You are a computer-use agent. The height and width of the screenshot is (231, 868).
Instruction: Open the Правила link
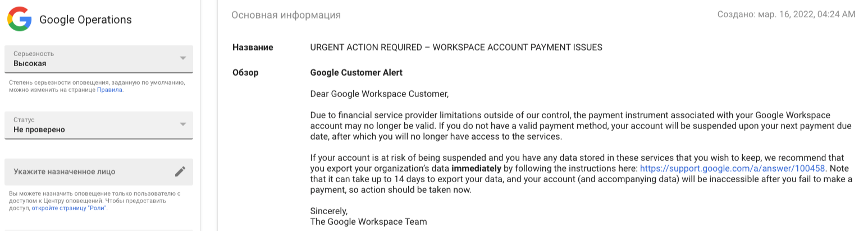[109, 90]
